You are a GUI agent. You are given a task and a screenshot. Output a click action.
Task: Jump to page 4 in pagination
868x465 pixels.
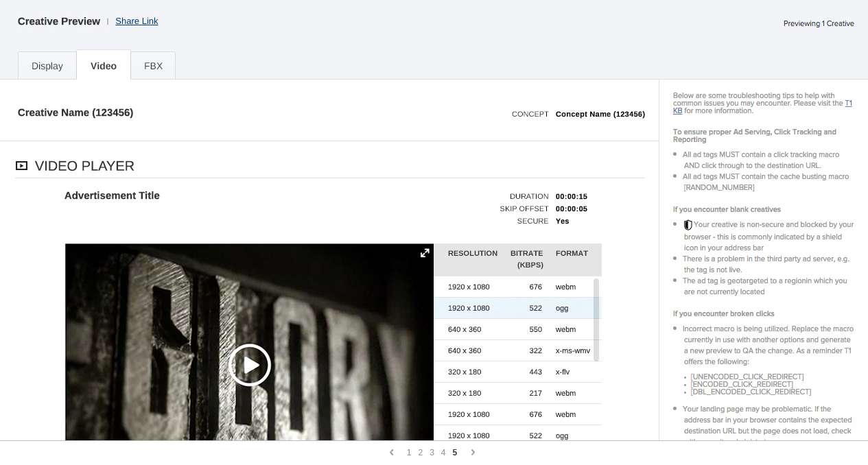click(443, 453)
